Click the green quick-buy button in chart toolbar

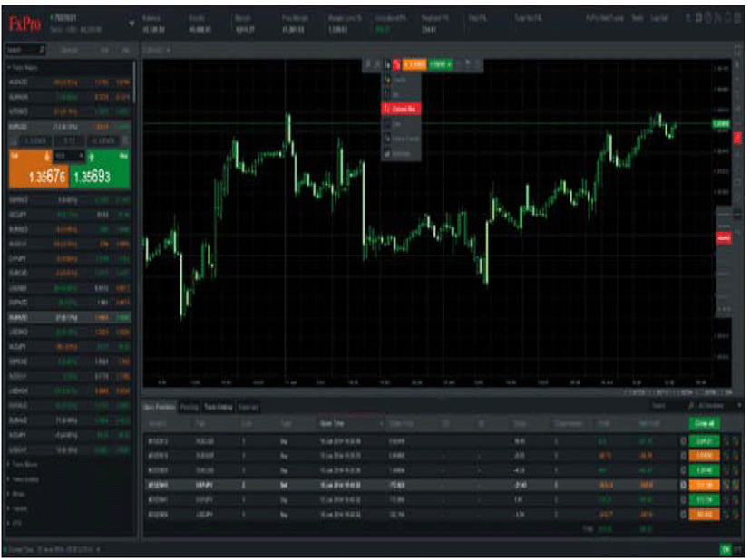coord(440,64)
